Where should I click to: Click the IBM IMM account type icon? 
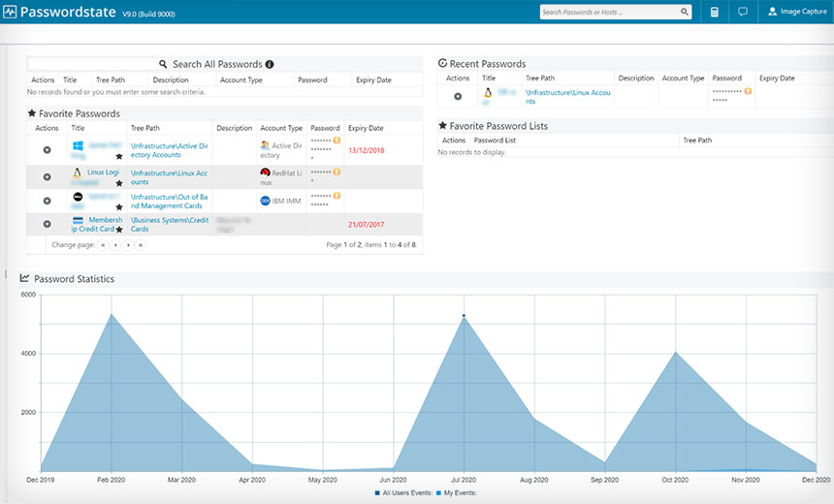pos(265,201)
